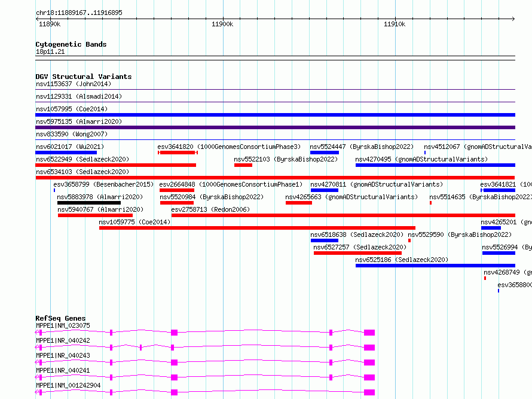Click the nsv5940767 red bar
Image resolution: width=532 pixels, height=399 pixels.
[95, 215]
